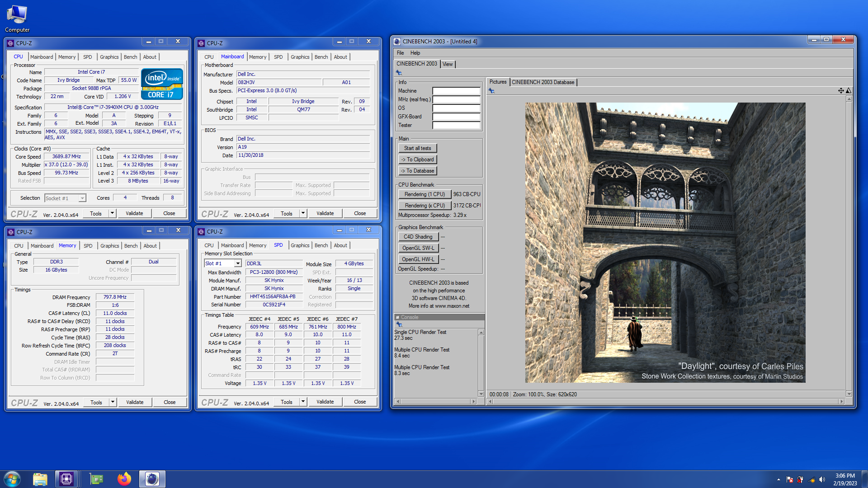
Task: Click title bar icon of CPU-Z CPU window
Action: (10, 43)
